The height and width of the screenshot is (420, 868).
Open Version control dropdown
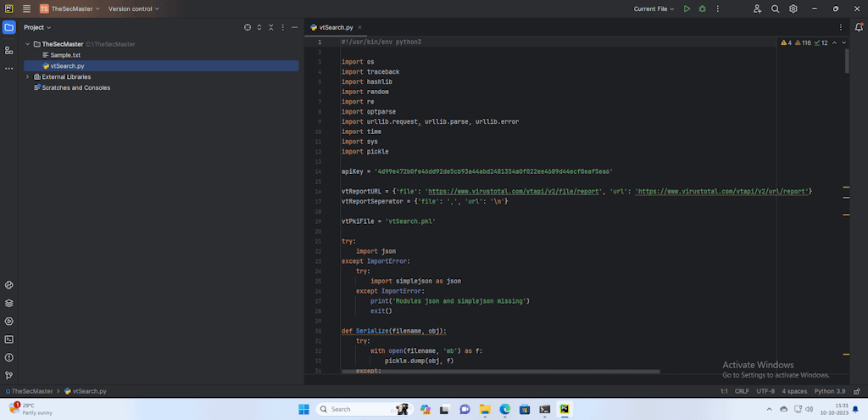click(x=134, y=8)
